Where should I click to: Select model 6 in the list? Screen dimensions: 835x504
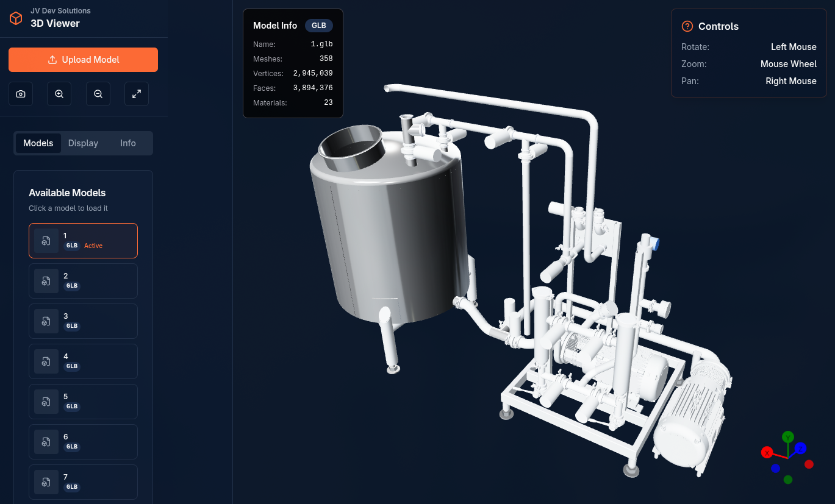pyautogui.click(x=83, y=442)
